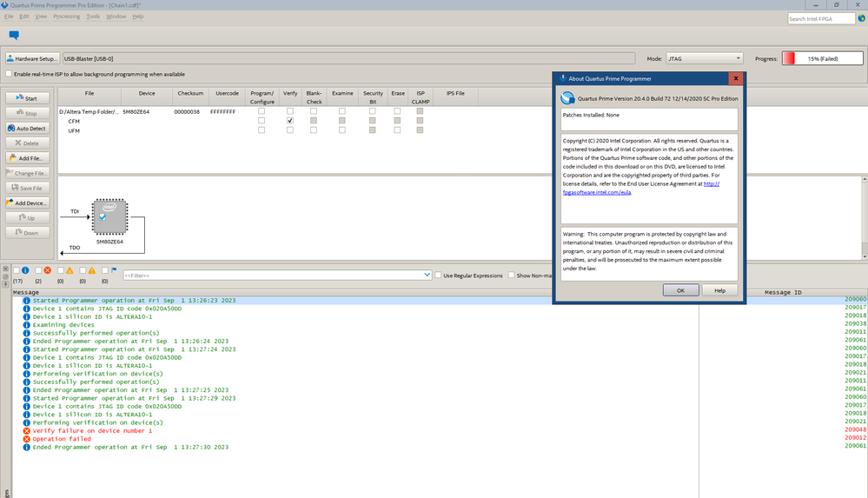Open the Window menu
Screen dimensions: 868x498
click(x=116, y=17)
